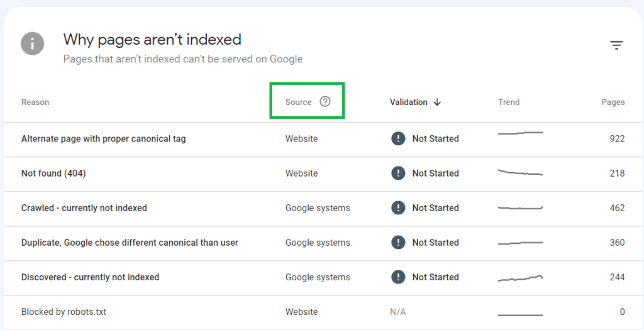This screenshot has height=330, width=644.
Task: Click Not Started in Duplicate, Google chose row
Action: [x=435, y=243]
